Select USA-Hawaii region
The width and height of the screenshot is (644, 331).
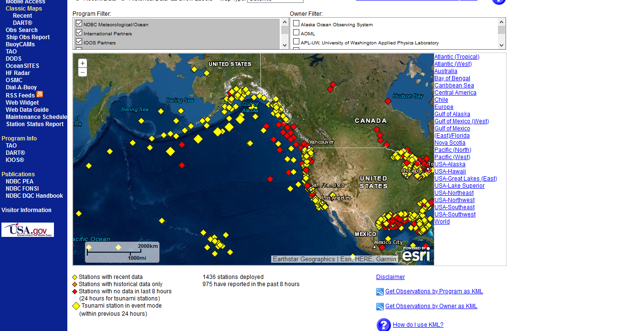450,171
